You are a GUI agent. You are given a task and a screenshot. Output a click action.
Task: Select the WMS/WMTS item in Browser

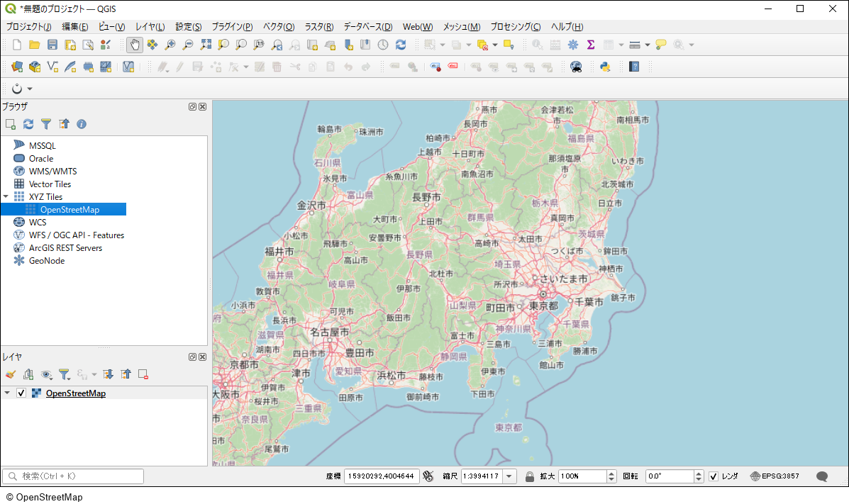coord(53,171)
